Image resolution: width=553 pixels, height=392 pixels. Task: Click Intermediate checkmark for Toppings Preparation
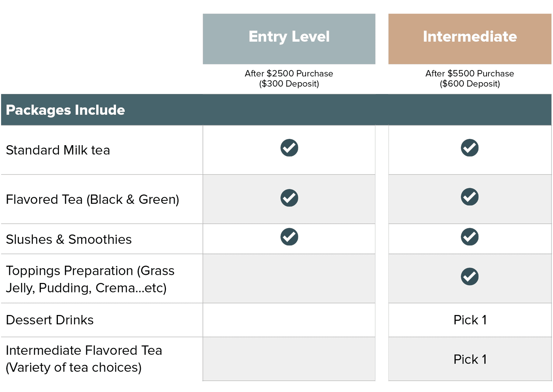[x=469, y=277]
